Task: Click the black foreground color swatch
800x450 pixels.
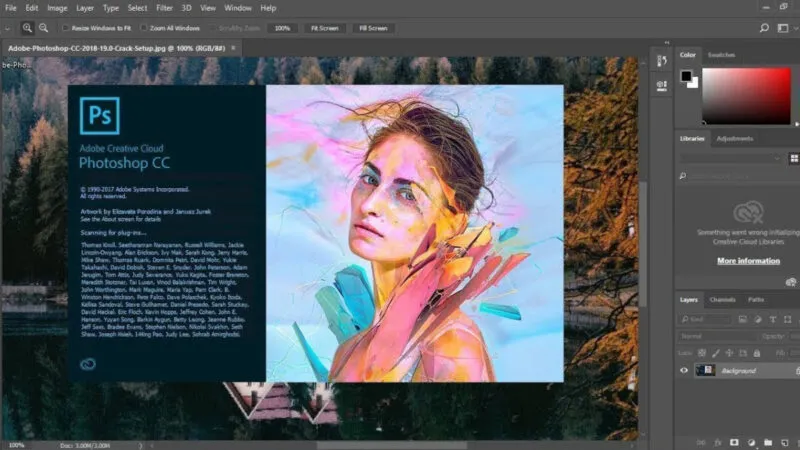Action: pos(686,76)
